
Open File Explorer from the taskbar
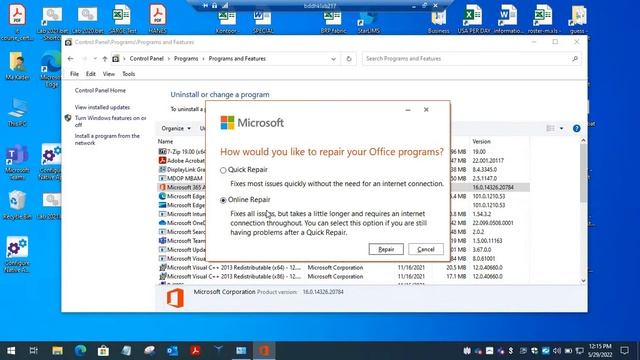tap(58, 351)
